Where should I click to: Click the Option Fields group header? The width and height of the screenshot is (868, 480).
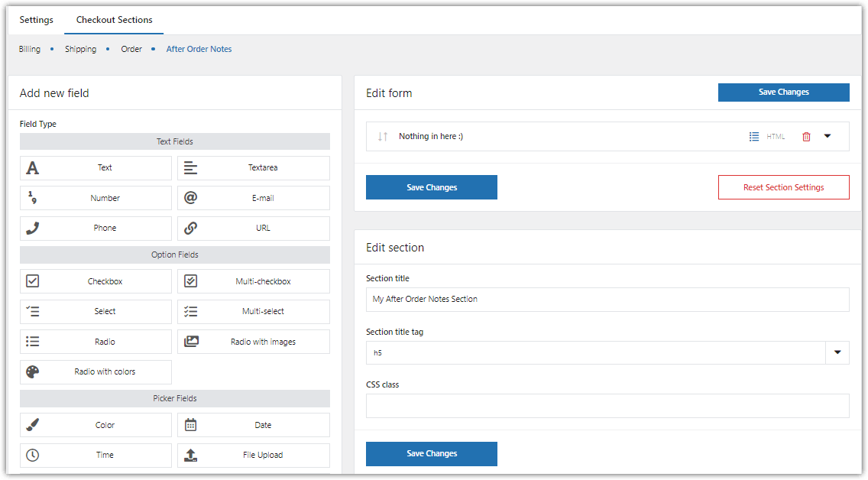tap(175, 255)
